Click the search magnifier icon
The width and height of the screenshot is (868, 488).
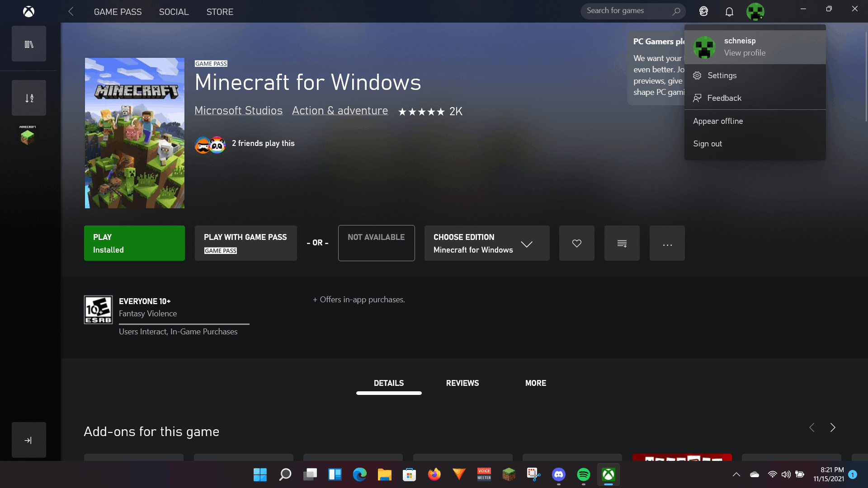click(676, 11)
